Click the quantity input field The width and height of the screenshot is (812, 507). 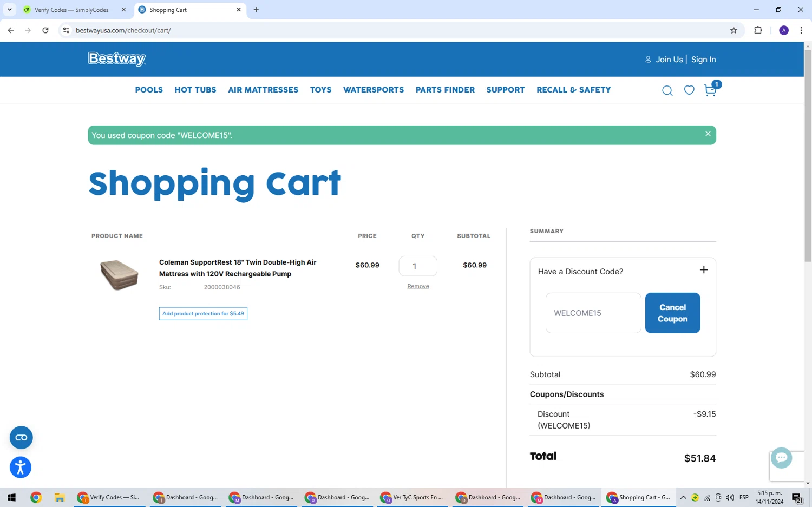[x=418, y=266]
